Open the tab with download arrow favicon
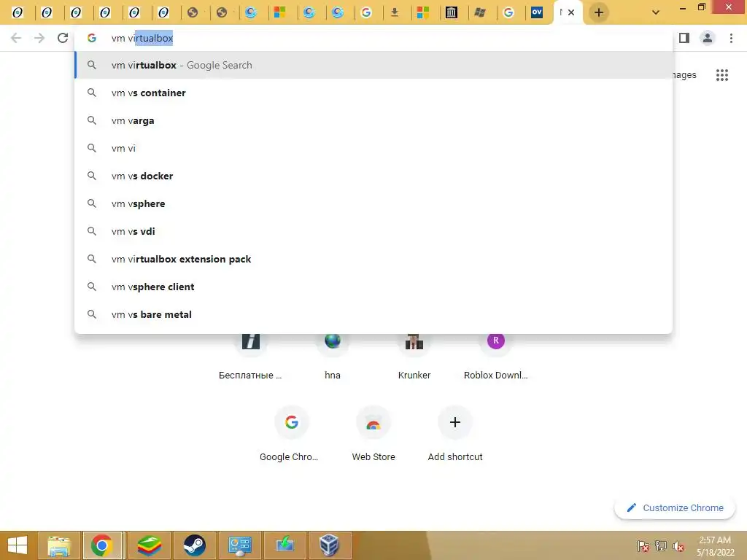The width and height of the screenshot is (747, 560). click(395, 12)
